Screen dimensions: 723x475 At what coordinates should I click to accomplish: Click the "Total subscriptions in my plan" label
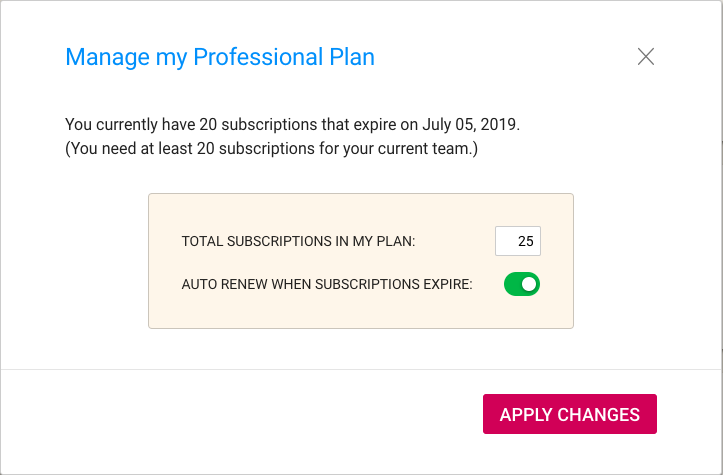(x=298, y=241)
